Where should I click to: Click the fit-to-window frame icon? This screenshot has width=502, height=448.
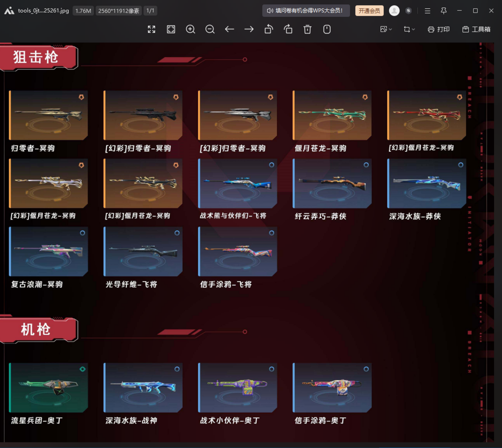[x=171, y=29]
